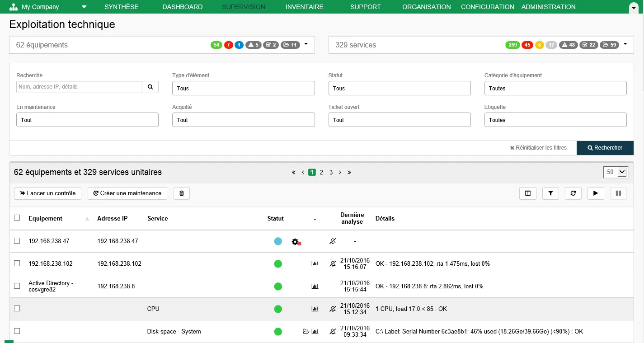Open the Catégorie d'équipement dropdown

[x=555, y=89]
